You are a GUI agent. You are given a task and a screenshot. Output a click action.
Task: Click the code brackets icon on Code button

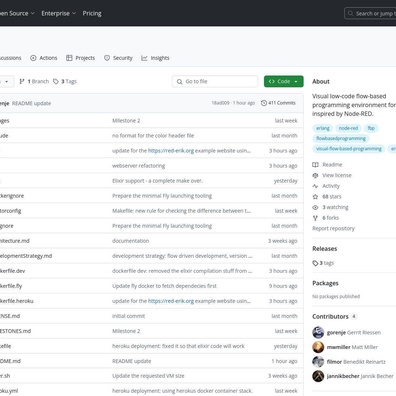pos(272,81)
